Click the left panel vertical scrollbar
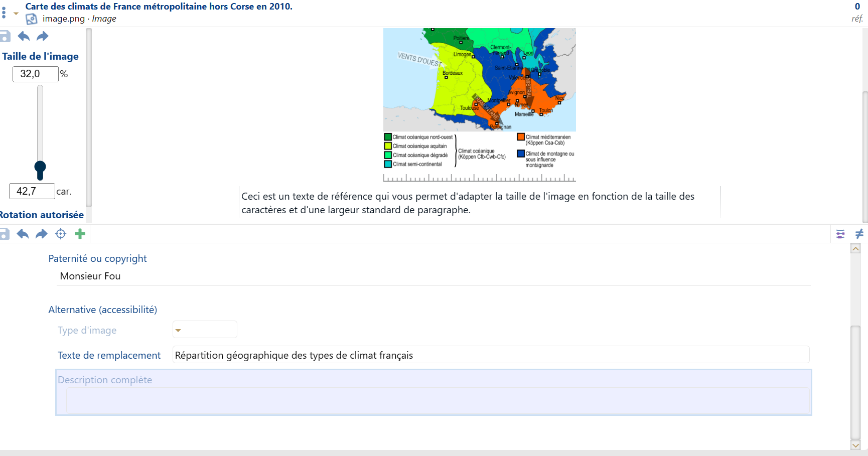Image resolution: width=868 pixels, height=456 pixels. click(89, 118)
